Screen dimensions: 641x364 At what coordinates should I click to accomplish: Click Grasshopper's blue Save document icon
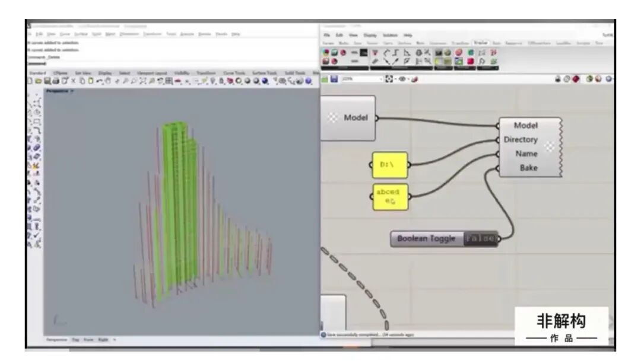[x=334, y=79]
